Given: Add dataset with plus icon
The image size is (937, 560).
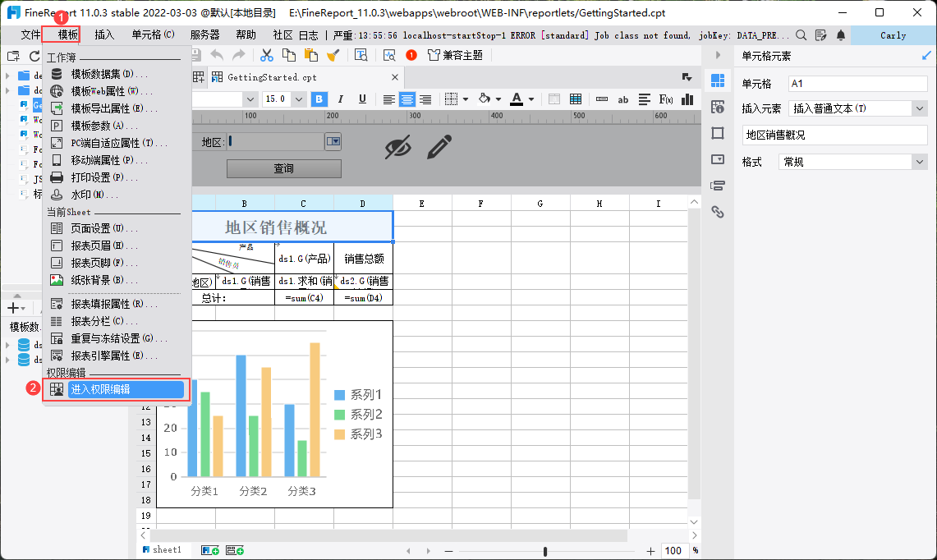Looking at the screenshot, I should [13, 308].
